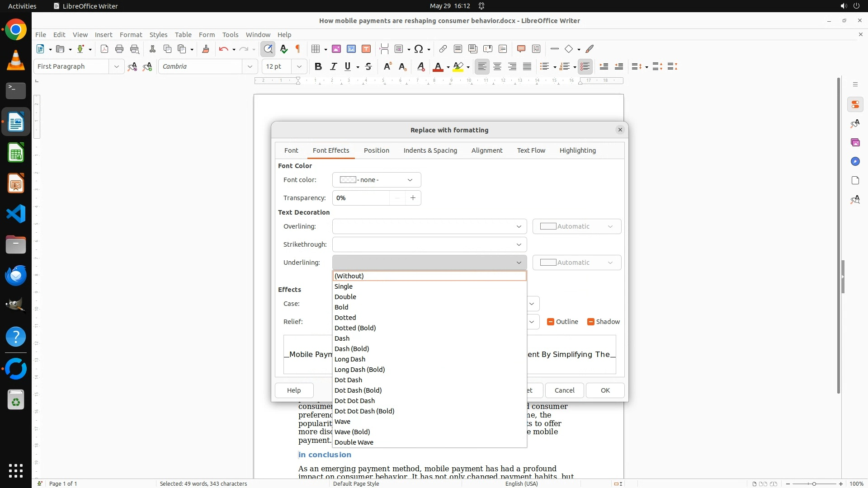Viewport: 868px width, 488px height.
Task: Open the Sidebar Navigator compass icon
Action: [x=855, y=161]
